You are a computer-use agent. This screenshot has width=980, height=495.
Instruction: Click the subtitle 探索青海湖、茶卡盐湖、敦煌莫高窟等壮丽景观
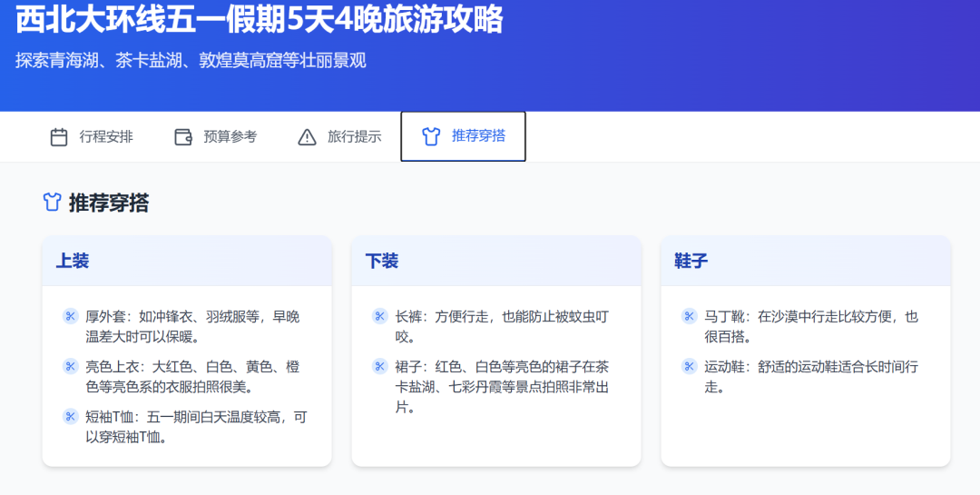coord(191,61)
